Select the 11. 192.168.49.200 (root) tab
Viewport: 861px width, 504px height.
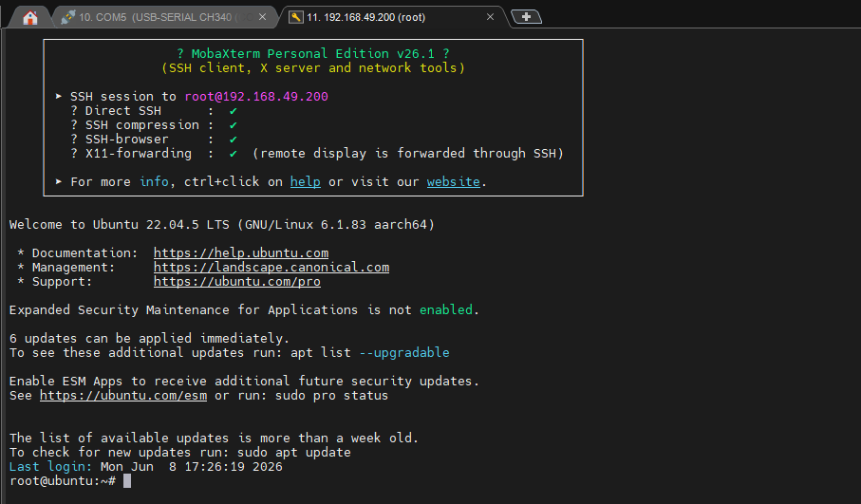pos(365,17)
